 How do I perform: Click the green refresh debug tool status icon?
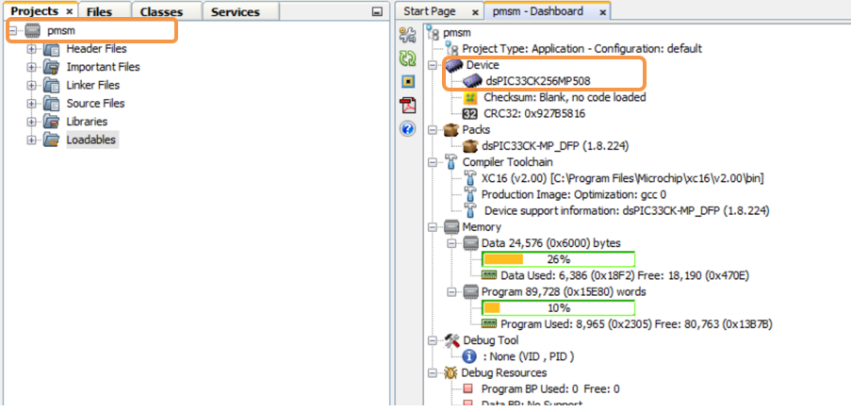pyautogui.click(x=407, y=58)
